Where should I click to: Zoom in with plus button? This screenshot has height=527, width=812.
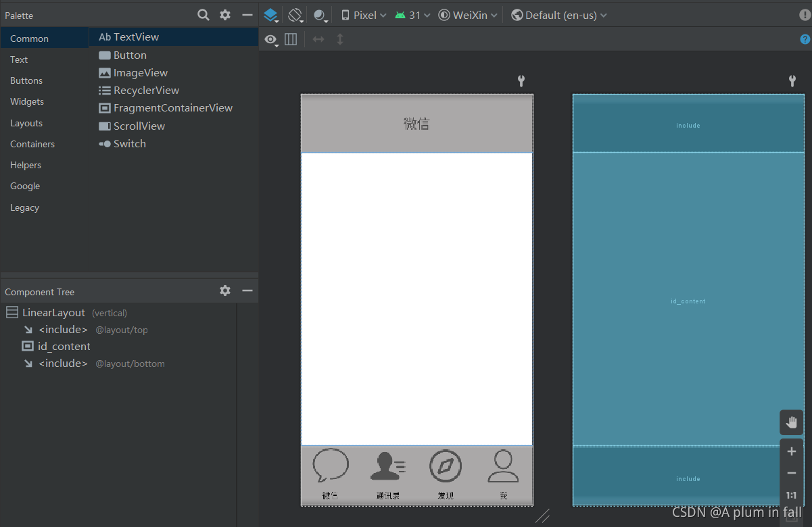(792, 451)
